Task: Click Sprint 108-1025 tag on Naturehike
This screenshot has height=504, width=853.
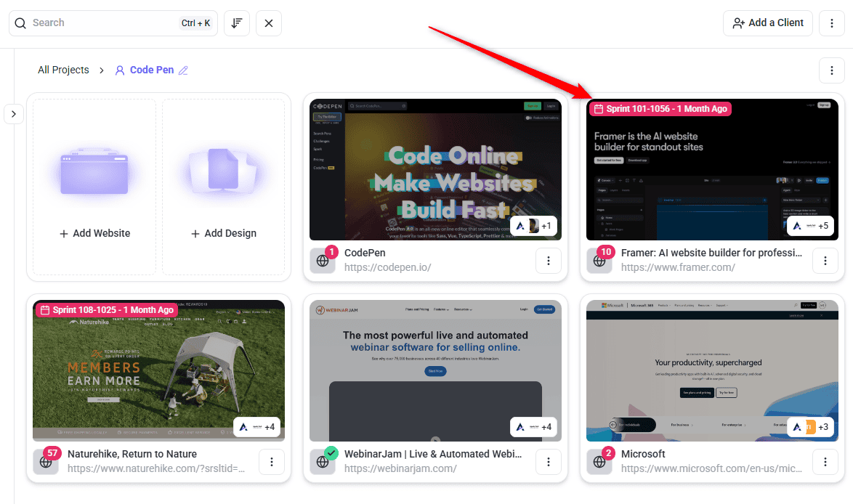Action: [x=107, y=310]
